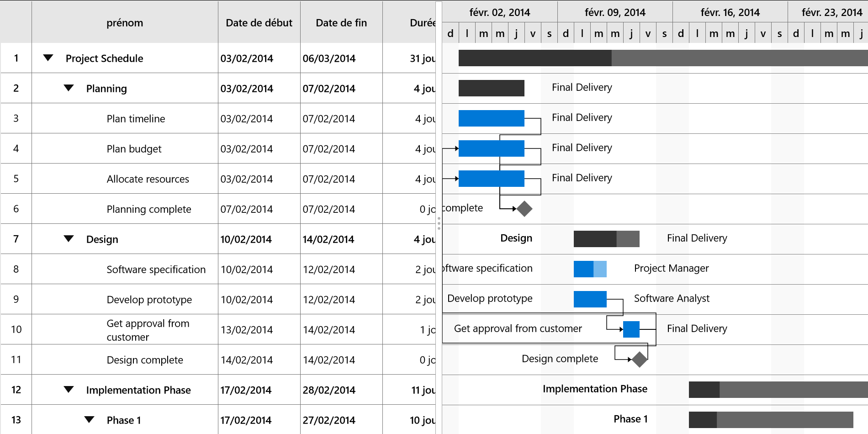
Task: Click the Design complete milestone diamond
Action: (640, 360)
